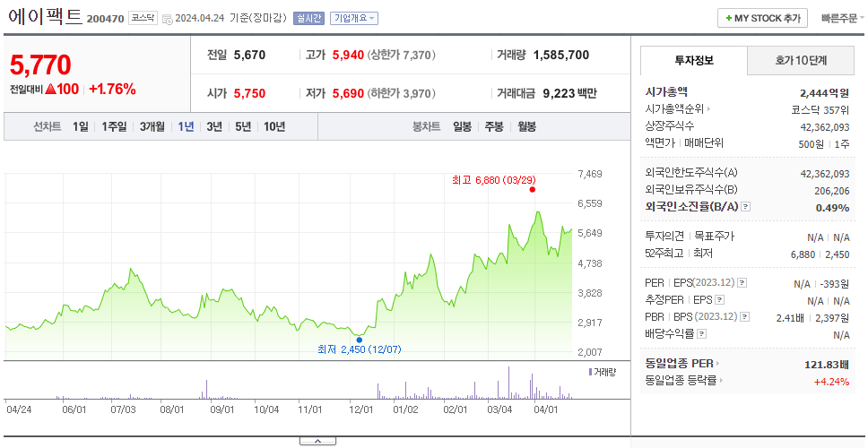Select 1일 line chart period
The image size is (868, 448).
(x=81, y=126)
